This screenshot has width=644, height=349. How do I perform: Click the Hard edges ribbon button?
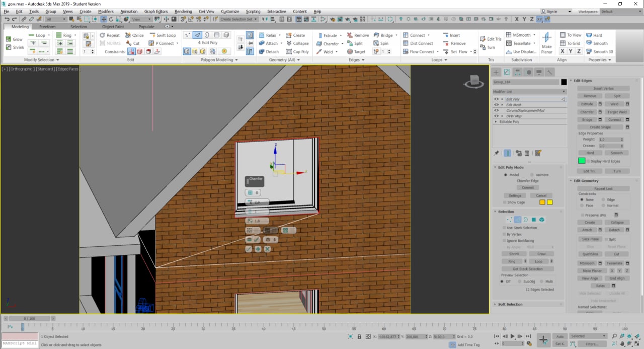[594, 35]
